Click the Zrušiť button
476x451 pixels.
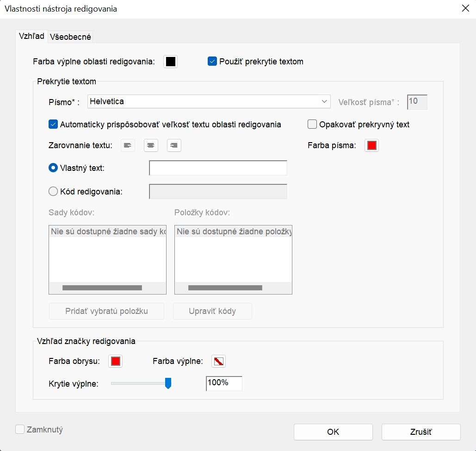tap(421, 432)
